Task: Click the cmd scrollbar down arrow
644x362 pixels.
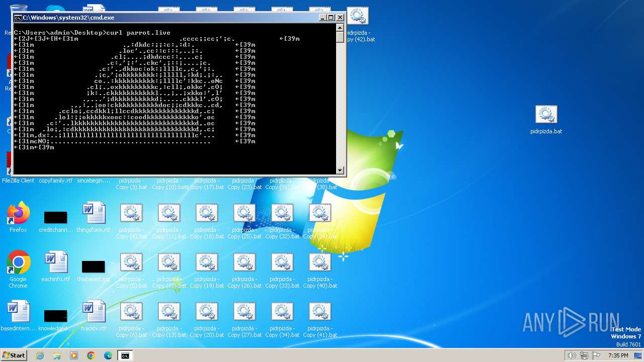Action: [x=341, y=170]
